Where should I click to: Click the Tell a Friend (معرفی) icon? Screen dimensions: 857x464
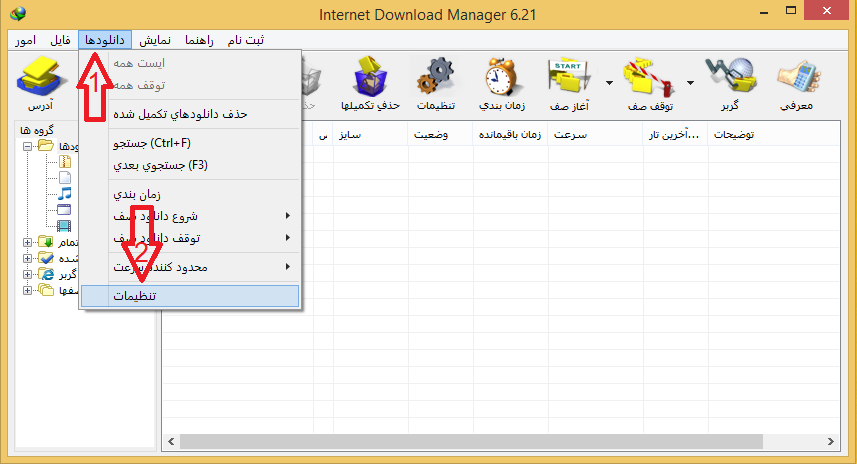click(x=798, y=77)
